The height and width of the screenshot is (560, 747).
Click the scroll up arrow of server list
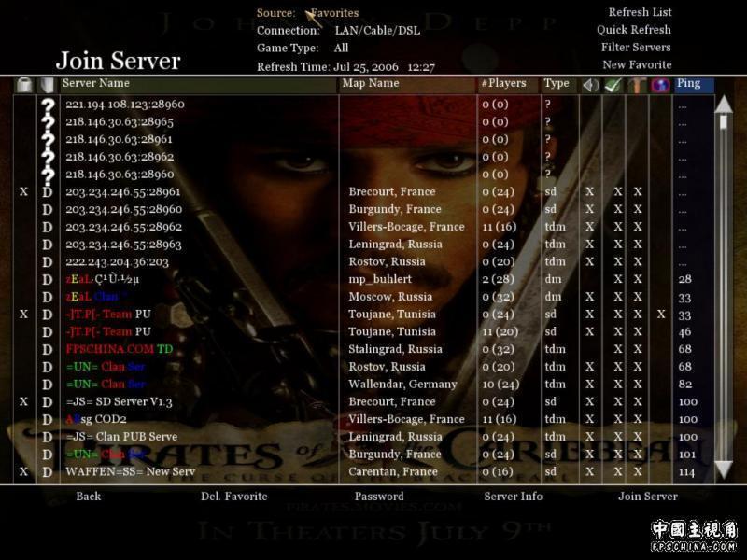tap(724, 104)
